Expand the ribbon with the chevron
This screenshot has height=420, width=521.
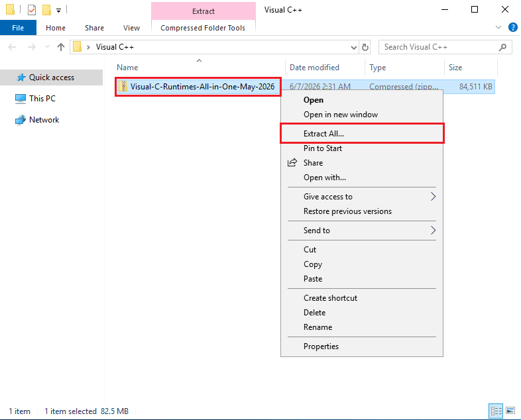(x=498, y=27)
